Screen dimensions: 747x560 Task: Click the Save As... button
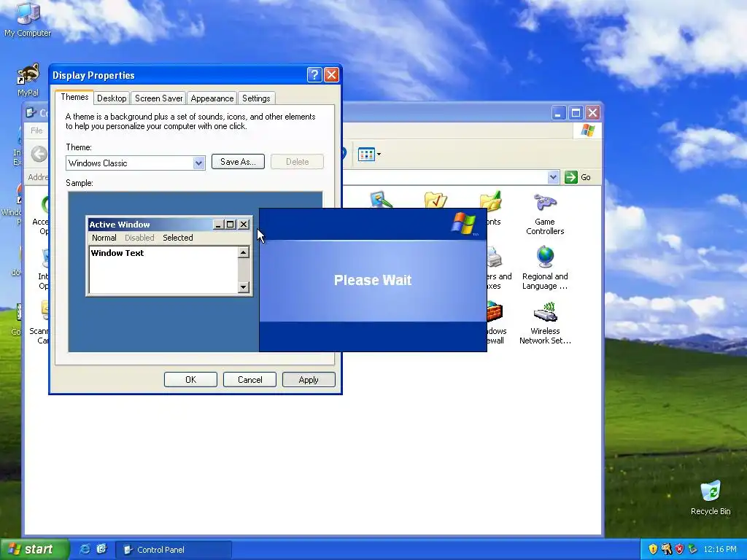pyautogui.click(x=238, y=162)
